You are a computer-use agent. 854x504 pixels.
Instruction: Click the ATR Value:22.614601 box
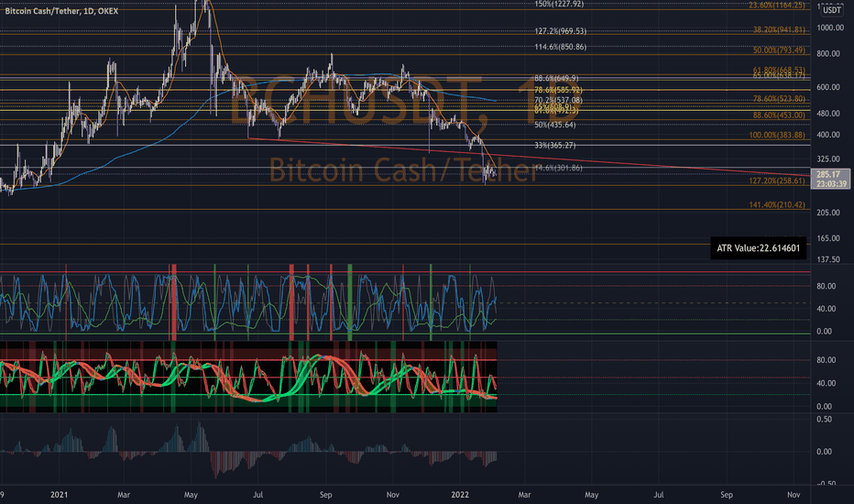[758, 248]
